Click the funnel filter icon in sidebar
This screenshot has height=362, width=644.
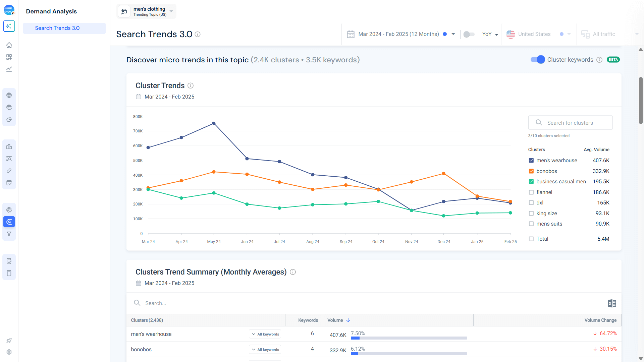click(x=9, y=234)
